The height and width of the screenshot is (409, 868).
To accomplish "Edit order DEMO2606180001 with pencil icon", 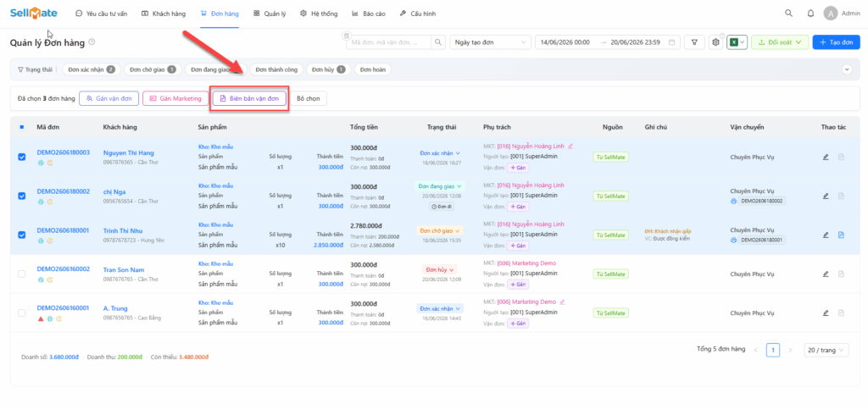I will point(826,235).
